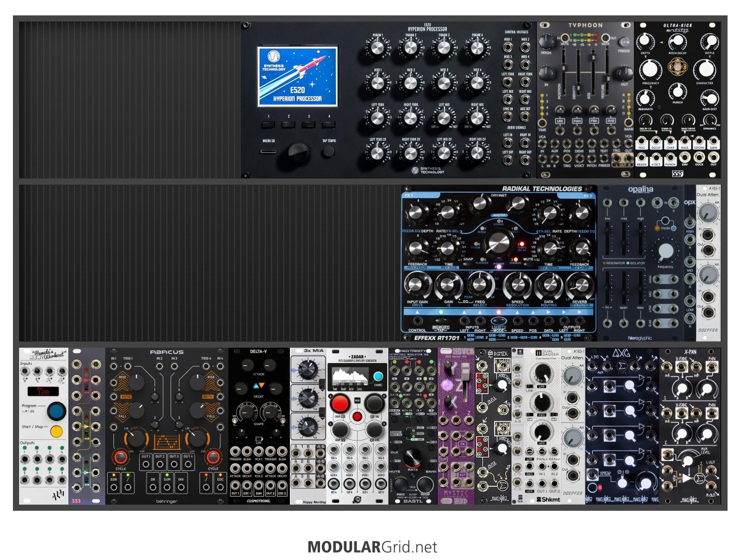The width and height of the screenshot is (746, 560).
Task: Adjust the Ultra-Kick PITCH DECAY knob
Action: pyautogui.click(x=678, y=42)
